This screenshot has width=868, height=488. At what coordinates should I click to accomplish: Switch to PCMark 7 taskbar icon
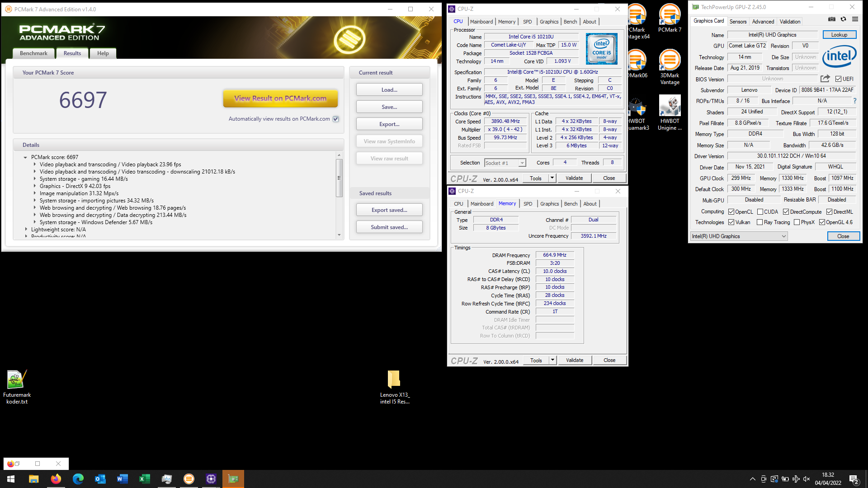[x=189, y=479]
